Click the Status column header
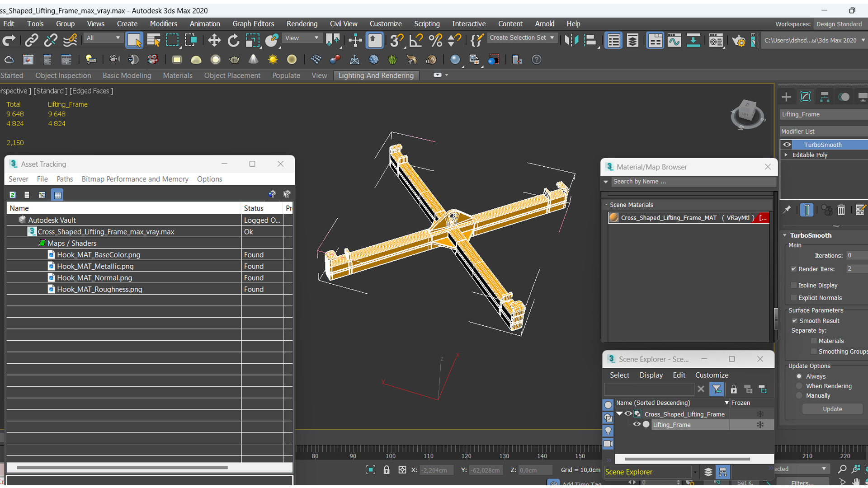The width and height of the screenshot is (868, 488). click(262, 208)
